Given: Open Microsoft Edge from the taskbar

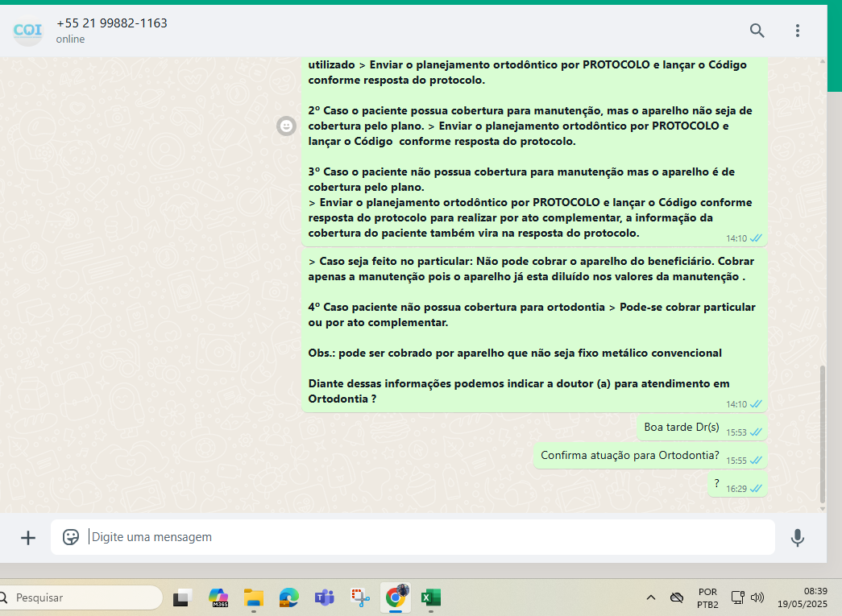Looking at the screenshot, I should point(289,597).
